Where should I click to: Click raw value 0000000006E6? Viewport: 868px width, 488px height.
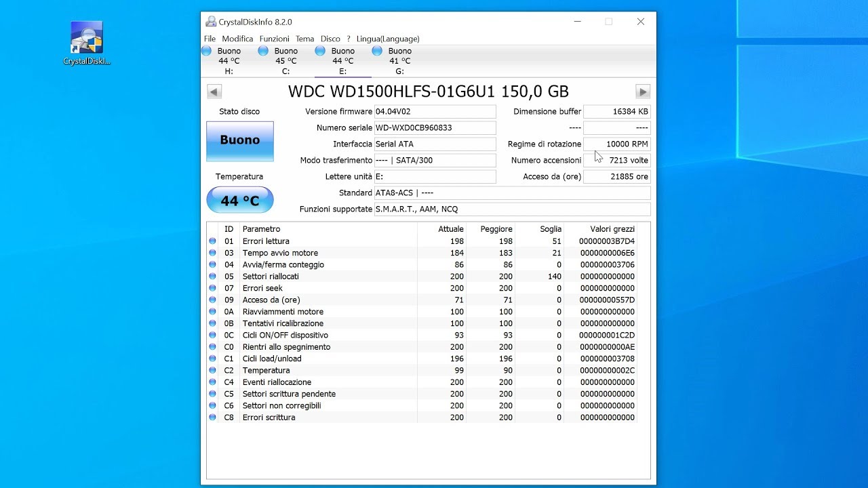pyautogui.click(x=607, y=253)
